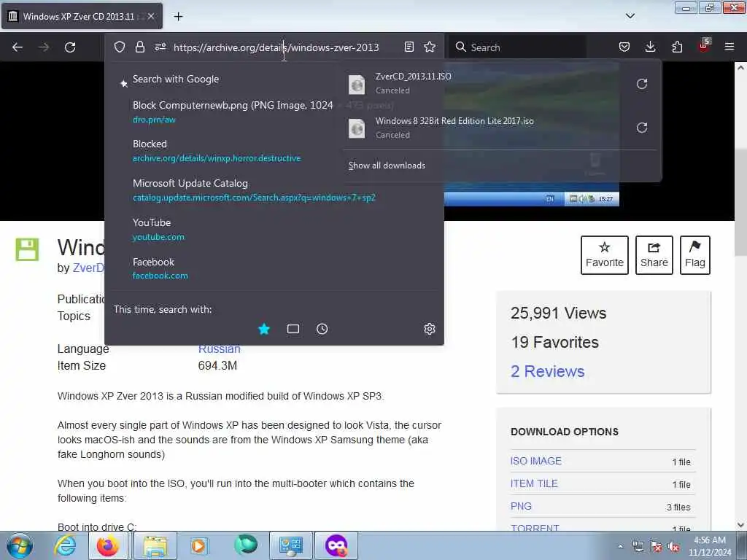Open a new tab with the plus button
747x560 pixels.
point(178,17)
